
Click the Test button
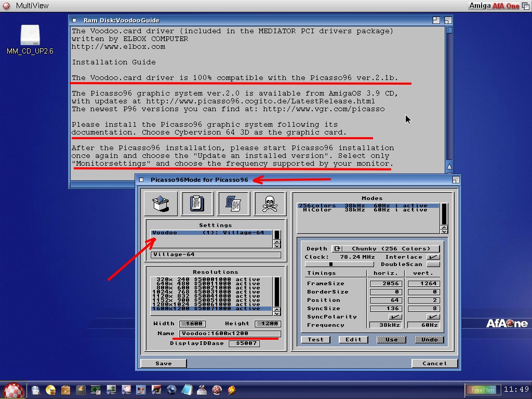(x=315, y=340)
